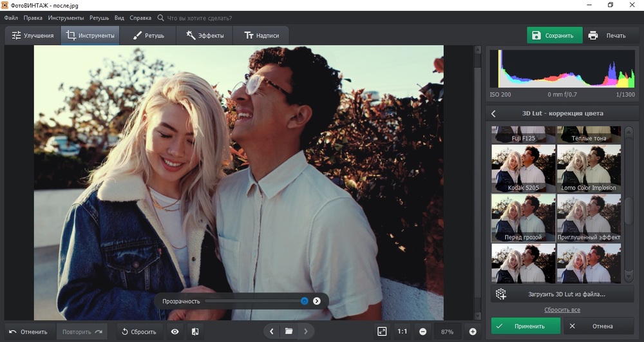Open the Ретушь menu

click(x=99, y=18)
